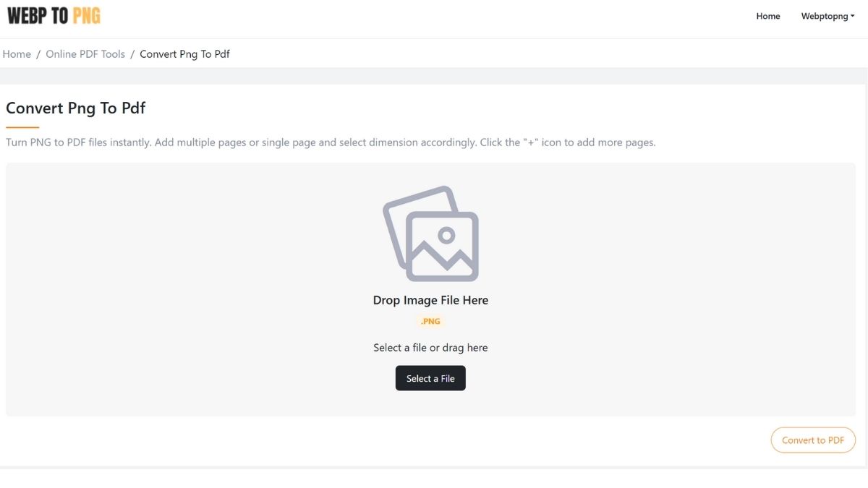Click the first slash separator in breadcrumbs
The height and width of the screenshot is (488, 868).
point(38,54)
